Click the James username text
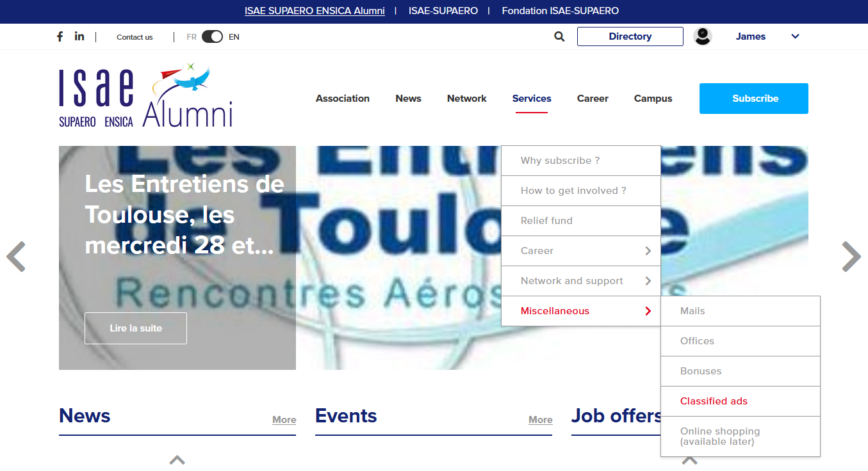 tap(751, 36)
